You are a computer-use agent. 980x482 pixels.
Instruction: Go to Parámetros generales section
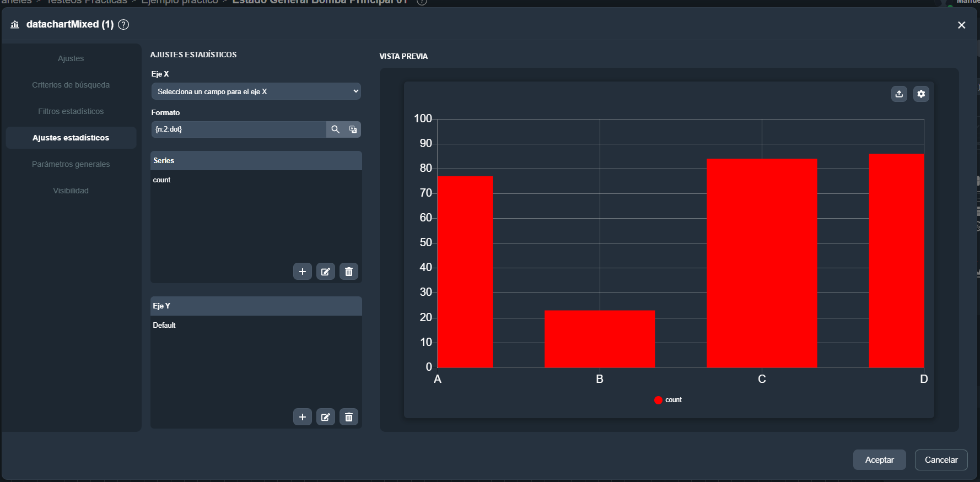[71, 164]
